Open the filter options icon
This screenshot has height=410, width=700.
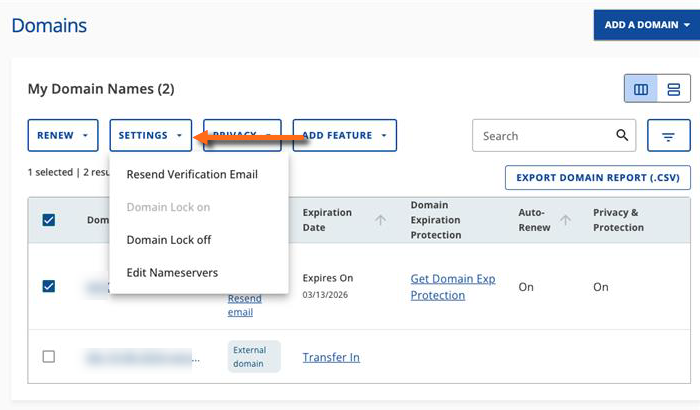669,136
